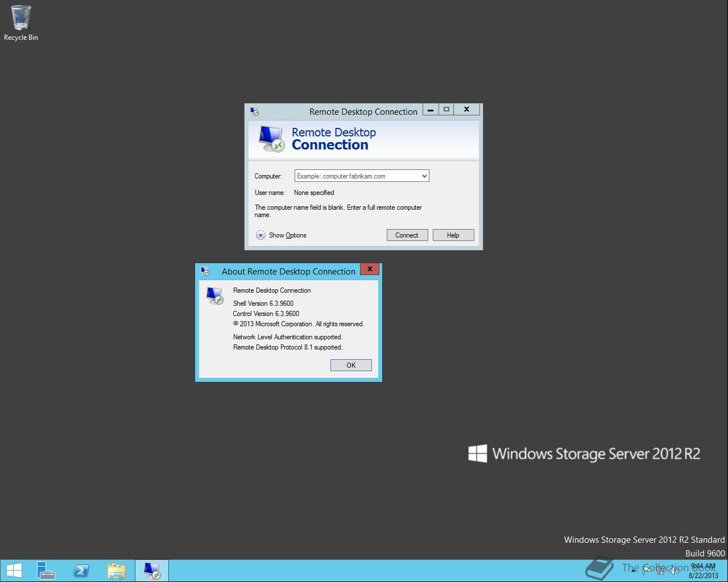The image size is (728, 582).
Task: Open network status tray icon
Action: pyautogui.click(x=661, y=571)
